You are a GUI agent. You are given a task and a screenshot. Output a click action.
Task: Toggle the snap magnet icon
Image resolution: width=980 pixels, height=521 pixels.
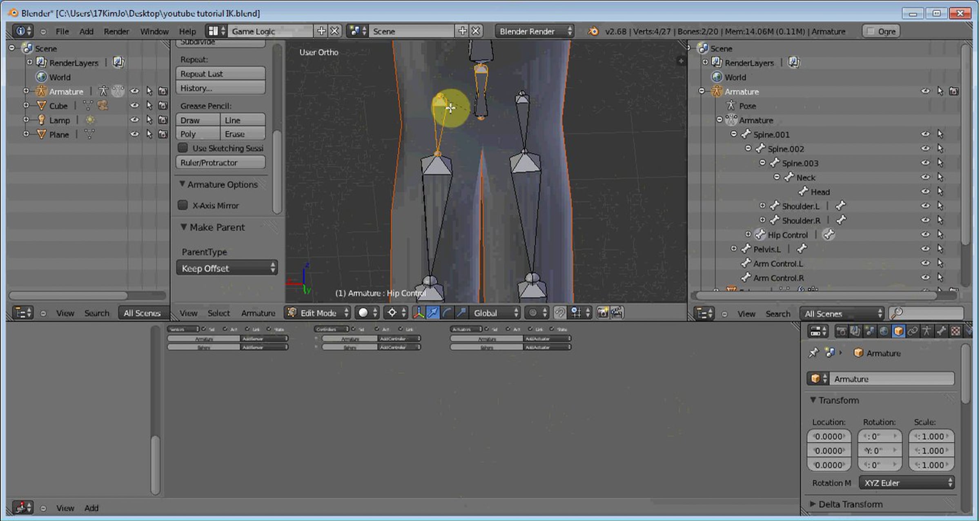point(559,313)
